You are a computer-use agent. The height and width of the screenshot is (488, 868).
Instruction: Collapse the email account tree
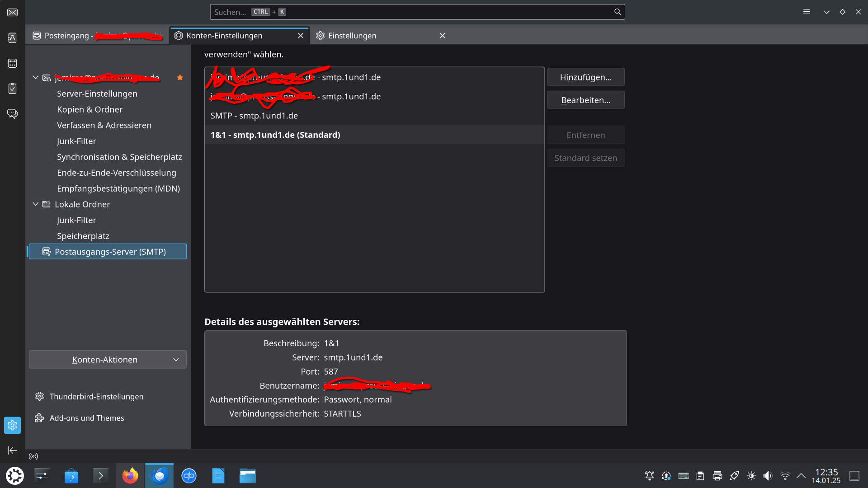pyautogui.click(x=36, y=77)
